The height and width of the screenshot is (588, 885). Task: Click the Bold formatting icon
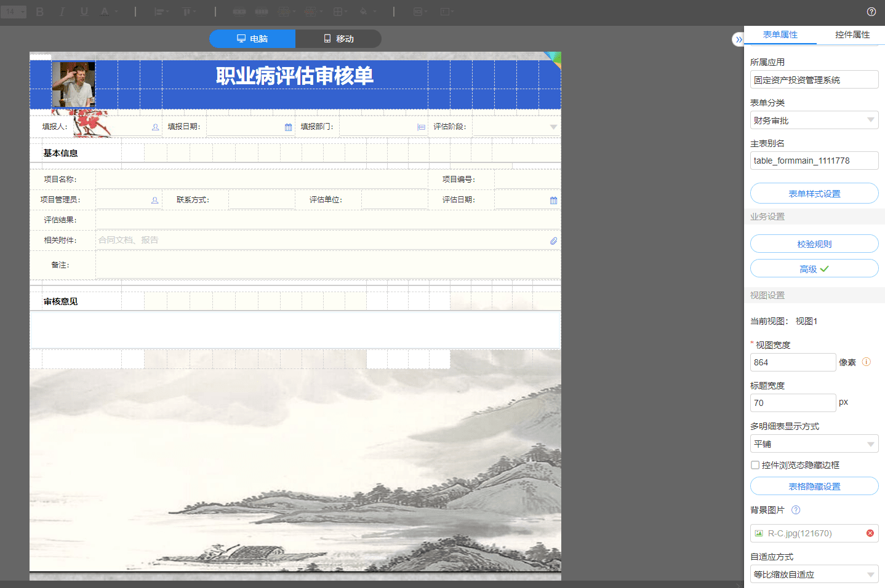[40, 12]
